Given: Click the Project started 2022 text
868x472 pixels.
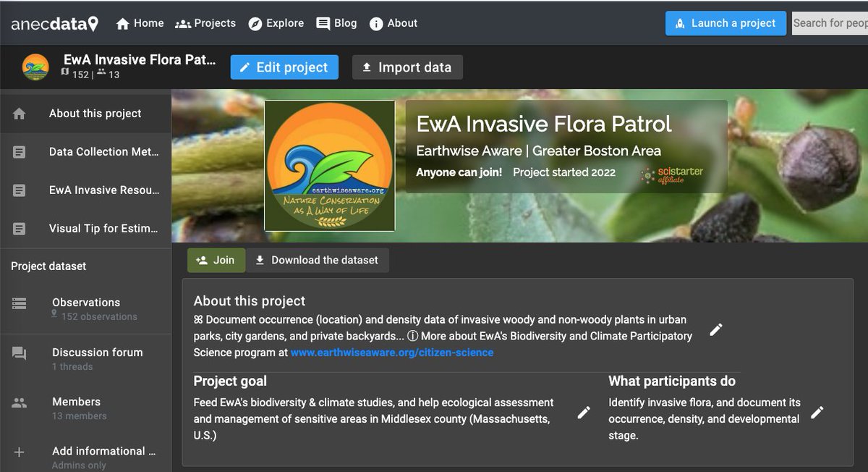Looking at the screenshot, I should [564, 172].
